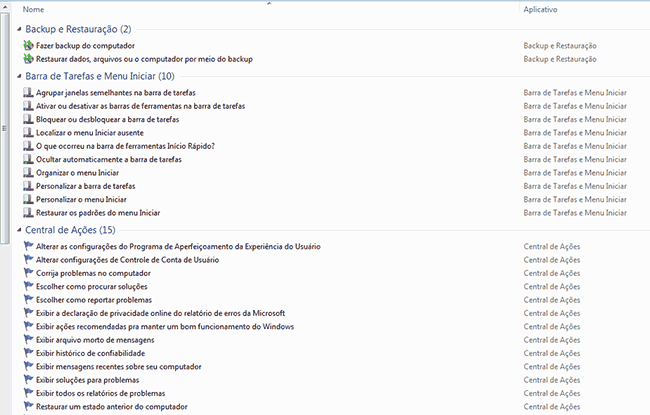
Task: Click the flag icon beside Restaurar um estado anterior
Action: coord(28,406)
